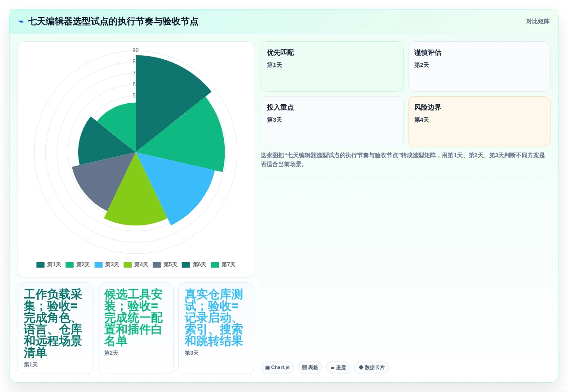Click the 表格 tag chip
This screenshot has width=568, height=392.
coord(310,368)
